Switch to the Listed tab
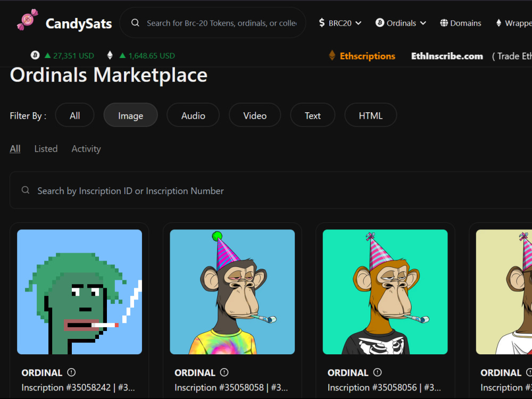Screen dimensions: 532x399 [x=46, y=148]
